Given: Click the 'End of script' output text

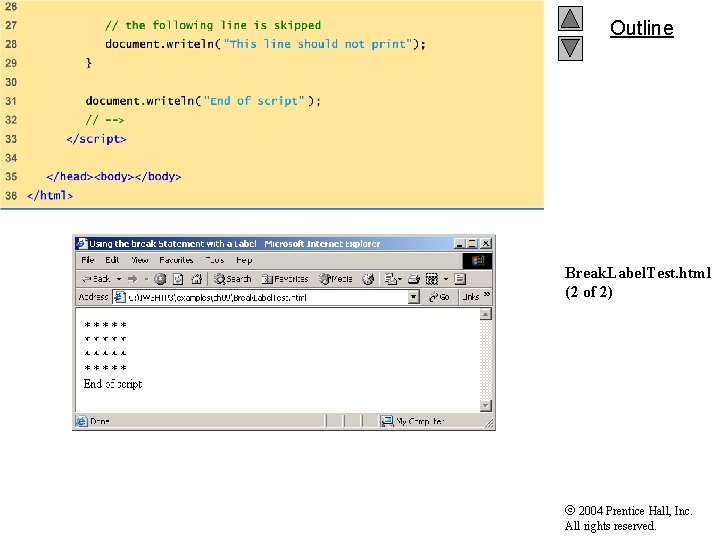Looking at the screenshot, I should click(x=113, y=384).
